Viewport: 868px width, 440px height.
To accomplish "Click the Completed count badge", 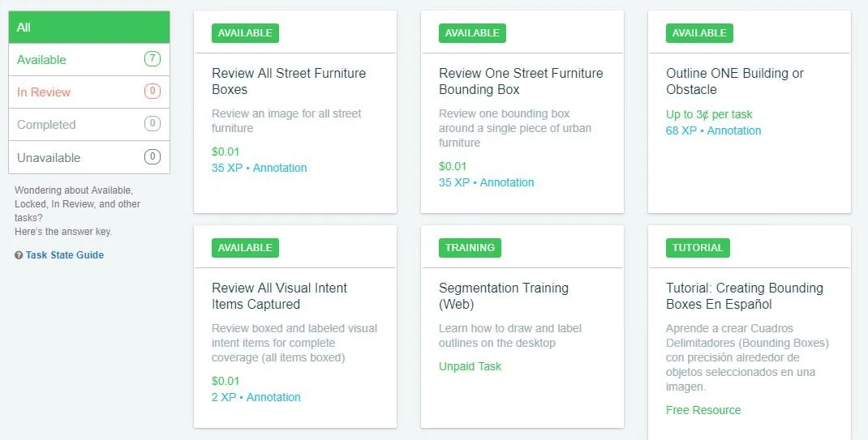I will click(153, 123).
